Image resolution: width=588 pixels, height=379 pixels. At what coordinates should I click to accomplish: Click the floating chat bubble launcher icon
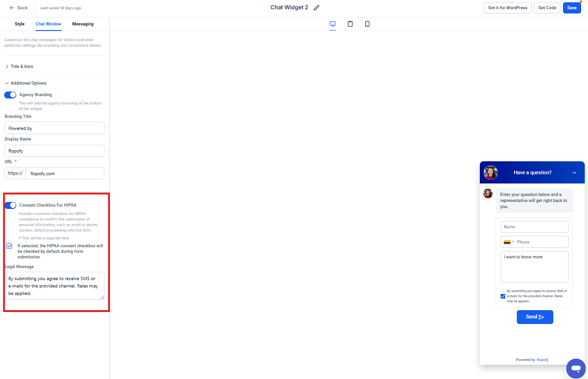point(576,368)
